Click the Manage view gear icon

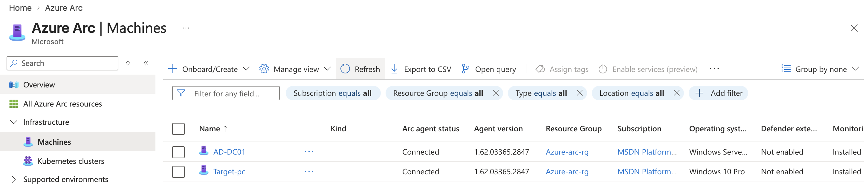coord(264,69)
